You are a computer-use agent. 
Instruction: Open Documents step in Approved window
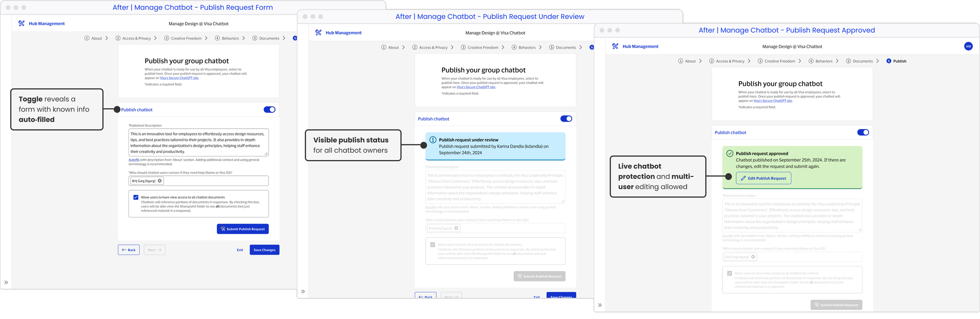click(859, 61)
